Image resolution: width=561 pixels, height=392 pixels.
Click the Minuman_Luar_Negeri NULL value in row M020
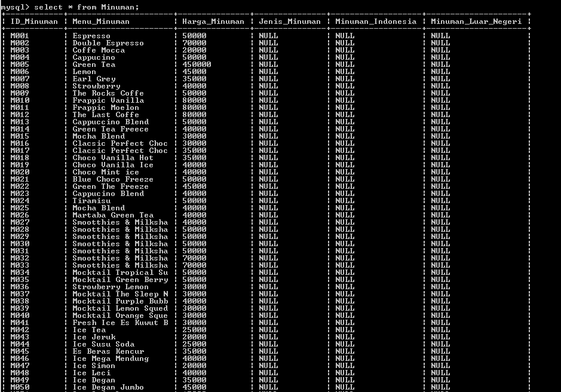[440, 172]
